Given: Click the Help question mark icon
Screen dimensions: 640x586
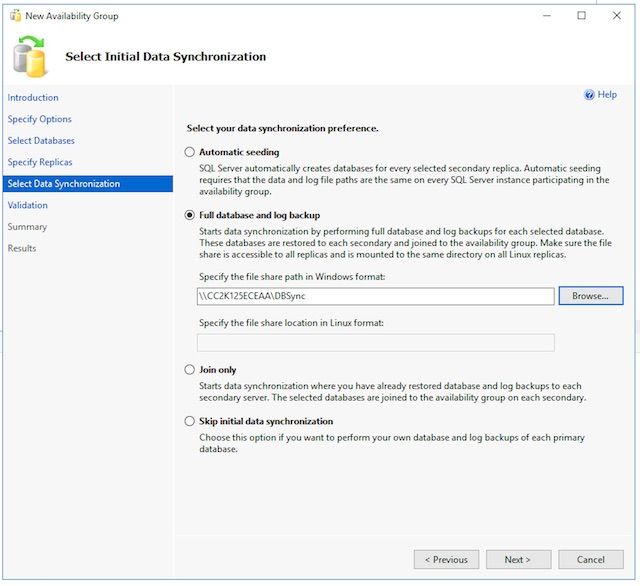Looking at the screenshot, I should (589, 95).
